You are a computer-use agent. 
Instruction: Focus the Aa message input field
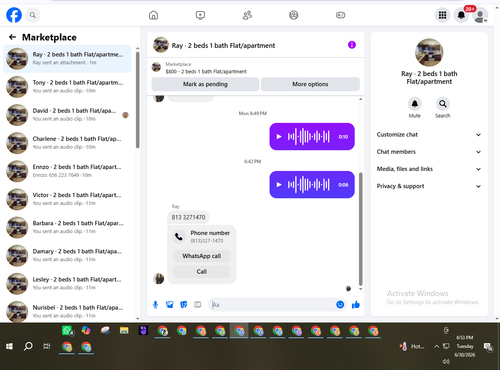[272, 305]
